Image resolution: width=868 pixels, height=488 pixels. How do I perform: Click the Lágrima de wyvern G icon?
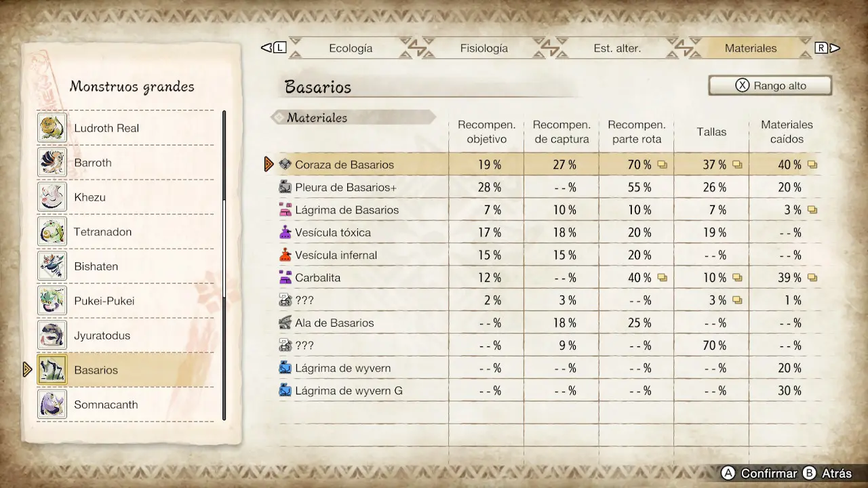coord(285,391)
